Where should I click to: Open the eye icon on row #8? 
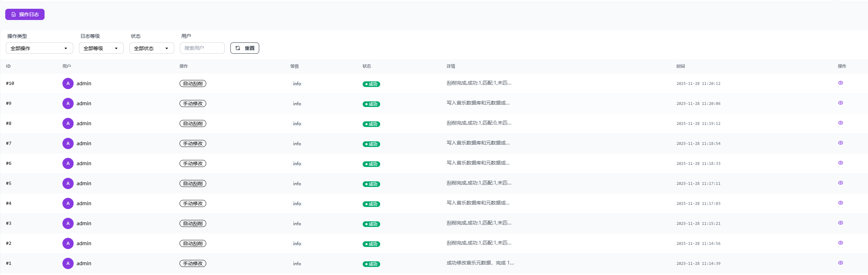(840, 123)
